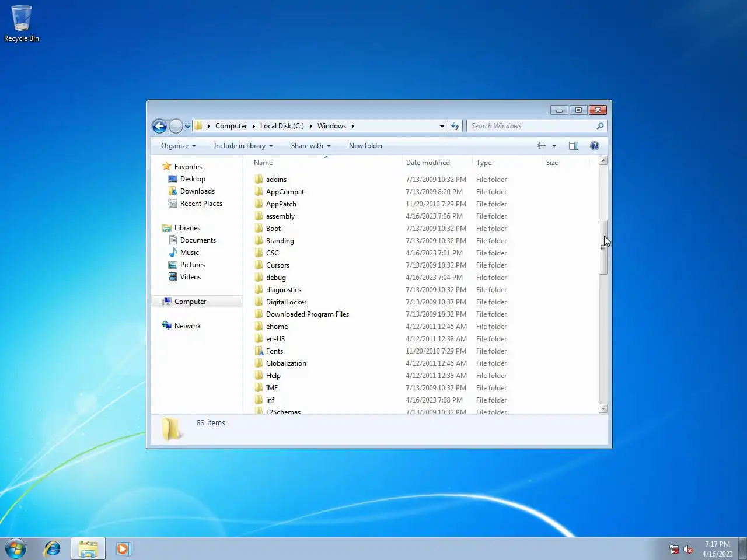Select the Fonts folder icon
The height and width of the screenshot is (560, 747).
(259, 351)
